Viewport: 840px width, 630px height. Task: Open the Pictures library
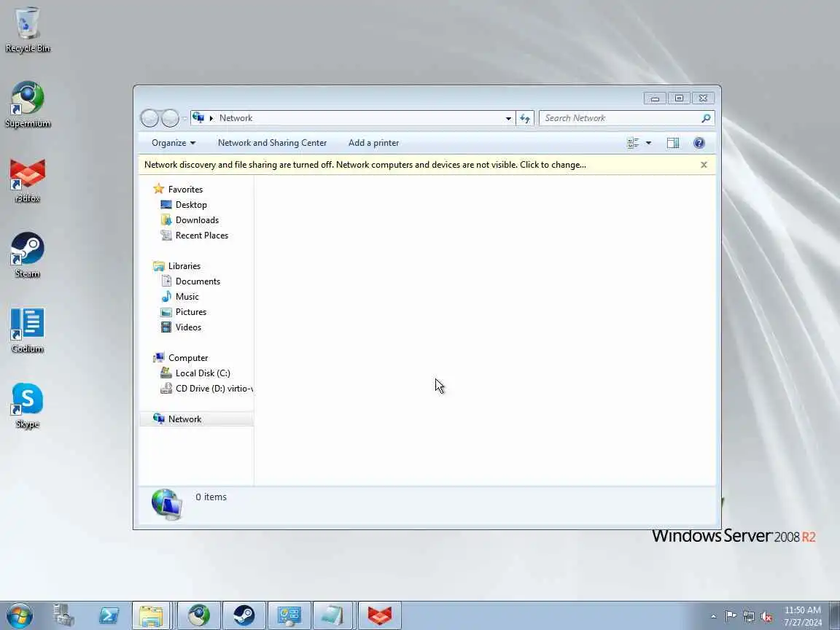pyautogui.click(x=184, y=312)
